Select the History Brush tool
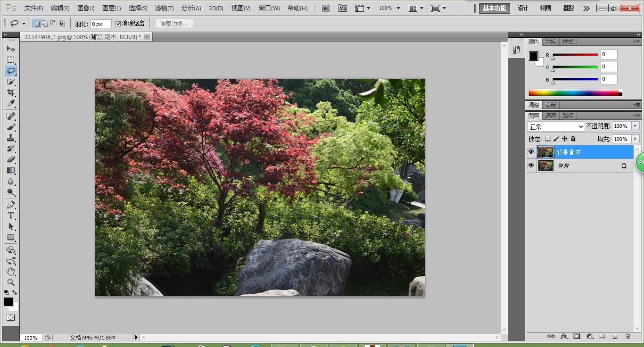Image resolution: width=644 pixels, height=347 pixels. click(11, 149)
